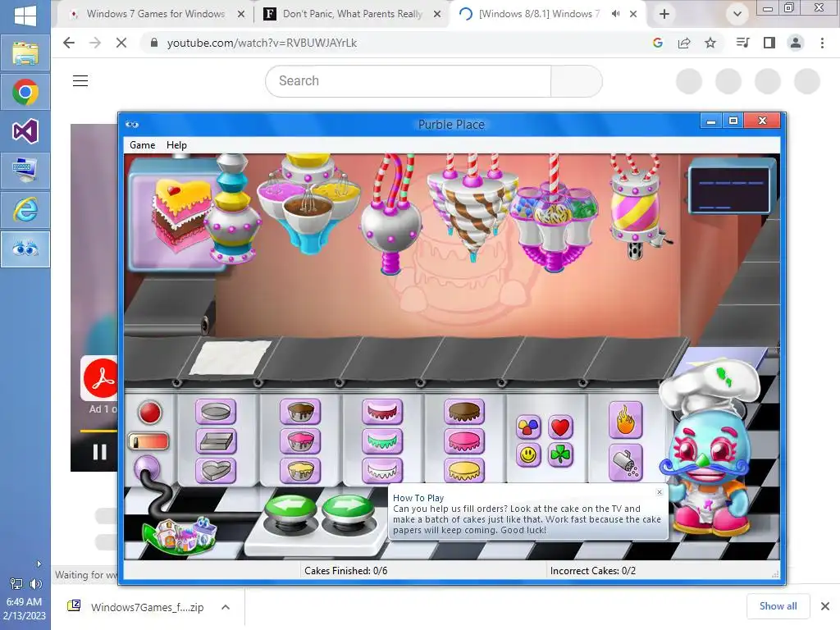Close the Chrome downloads bar

pos(825,606)
